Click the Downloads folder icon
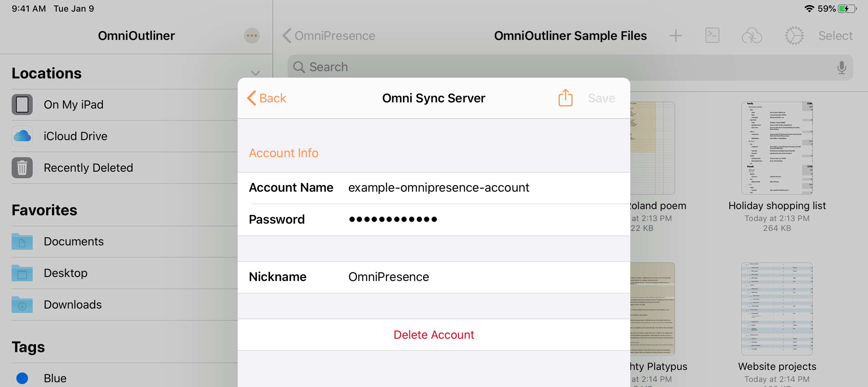868x387 pixels. (x=22, y=305)
